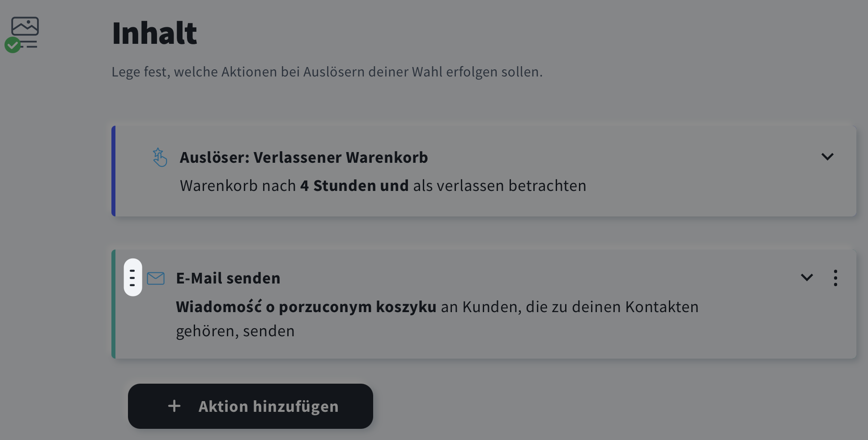Screen dimensions: 868x440
Task: Click the green checkmark status badge
Action: coord(13,45)
